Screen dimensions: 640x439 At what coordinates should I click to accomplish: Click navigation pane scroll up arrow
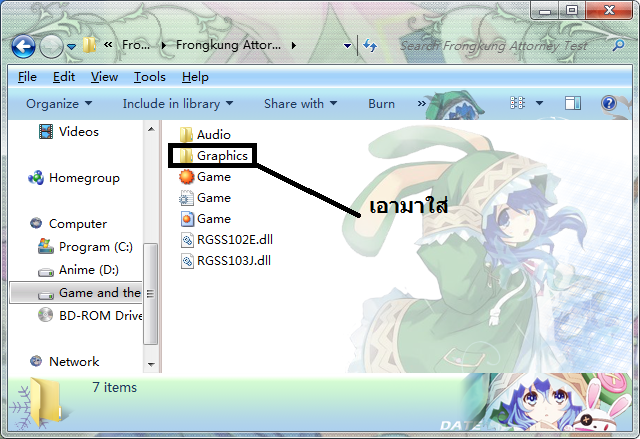point(151,129)
